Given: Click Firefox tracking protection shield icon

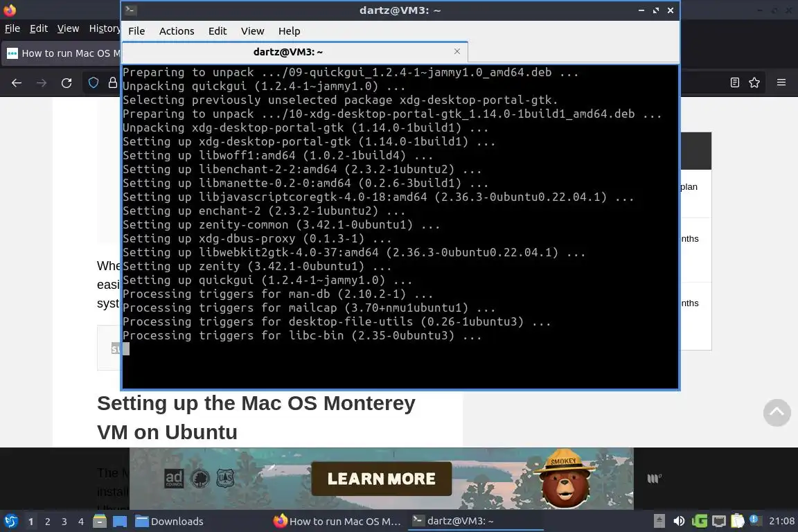Looking at the screenshot, I should pyautogui.click(x=94, y=82).
